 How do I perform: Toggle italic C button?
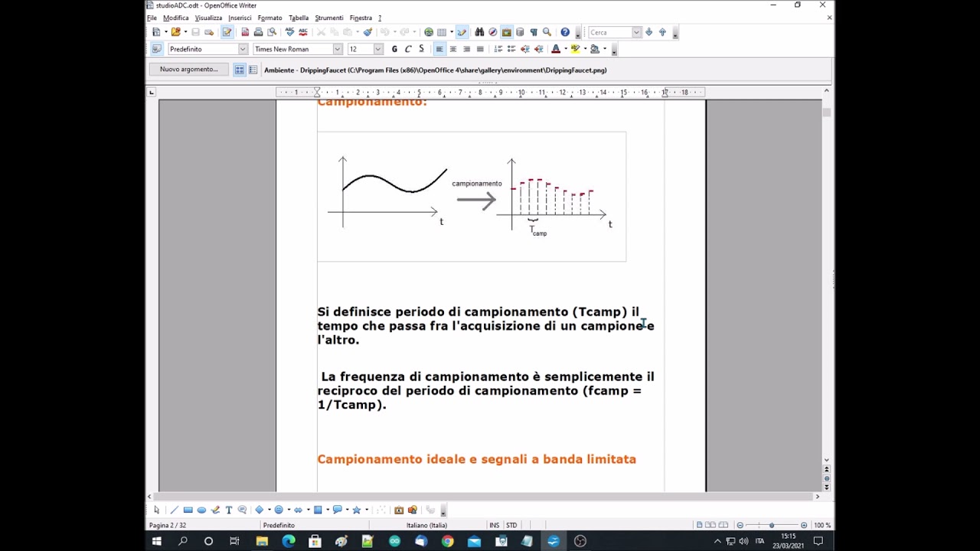(x=408, y=49)
